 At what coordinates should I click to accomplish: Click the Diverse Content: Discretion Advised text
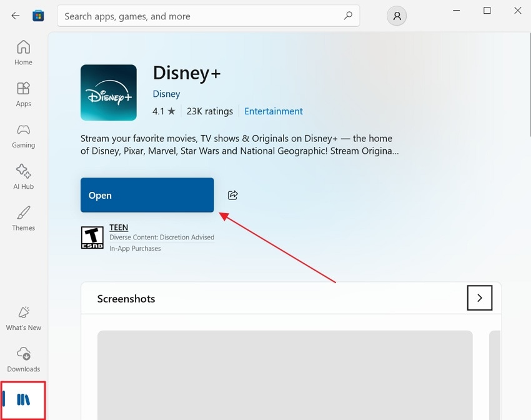tap(162, 237)
